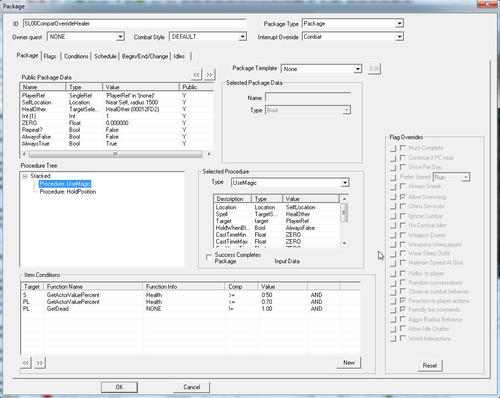Click the Public Package Data horizontal scrollbar thumb
The height and width of the screenshot is (398, 500).
115,154
